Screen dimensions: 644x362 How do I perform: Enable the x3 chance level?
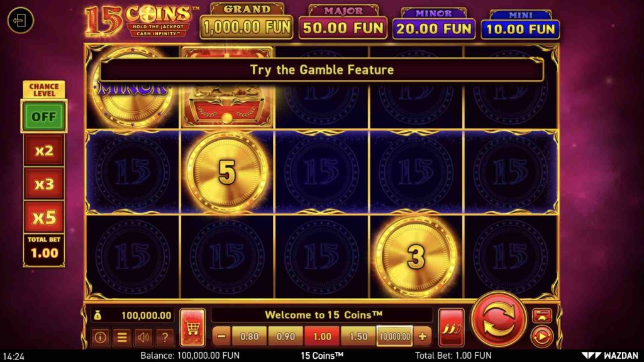click(44, 184)
